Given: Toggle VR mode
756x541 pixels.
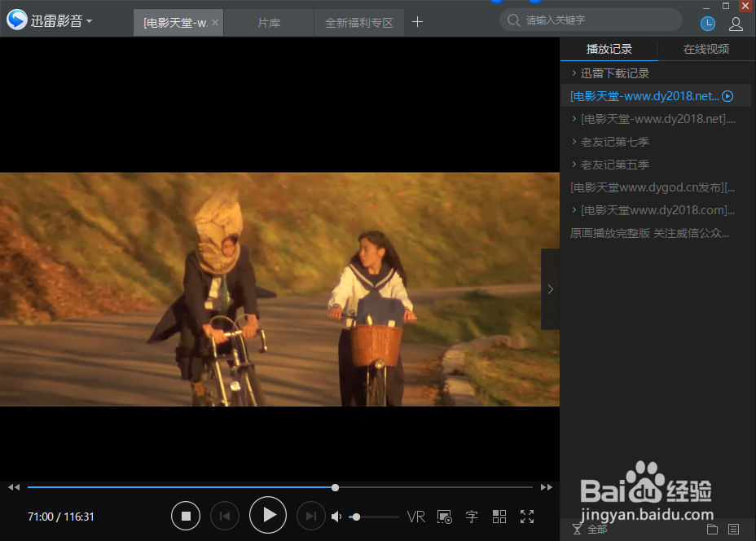Looking at the screenshot, I should [x=416, y=517].
